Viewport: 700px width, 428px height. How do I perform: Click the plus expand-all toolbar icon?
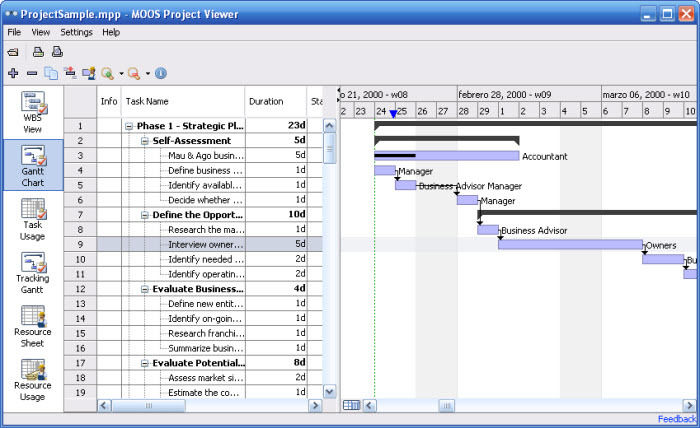click(13, 73)
